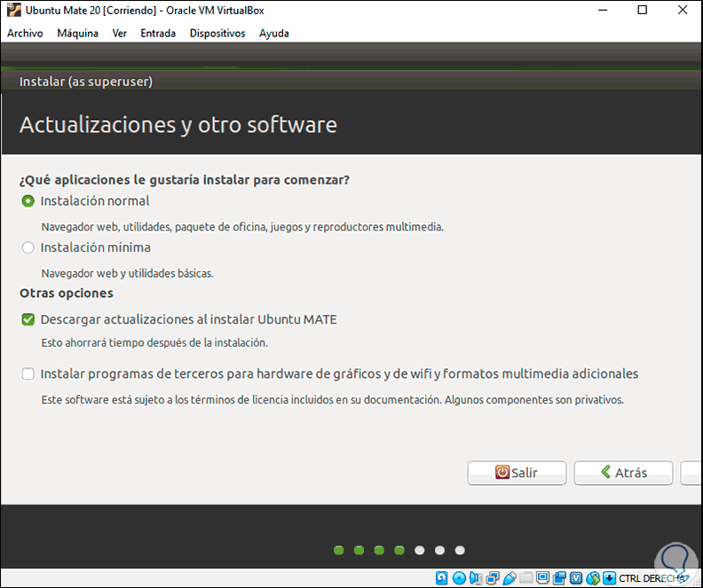The height and width of the screenshot is (588, 703).
Task: Click the 'Navegador web, utilidades, paquete de oficina' description
Action: pyautogui.click(x=242, y=227)
